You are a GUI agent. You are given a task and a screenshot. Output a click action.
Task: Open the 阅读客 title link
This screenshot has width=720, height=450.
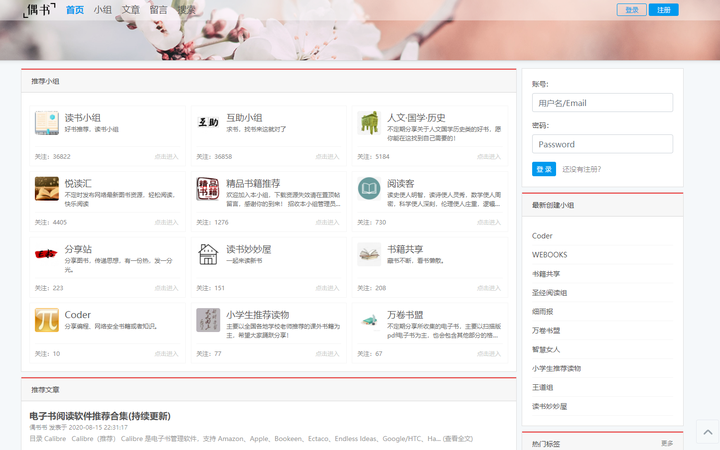[401, 184]
